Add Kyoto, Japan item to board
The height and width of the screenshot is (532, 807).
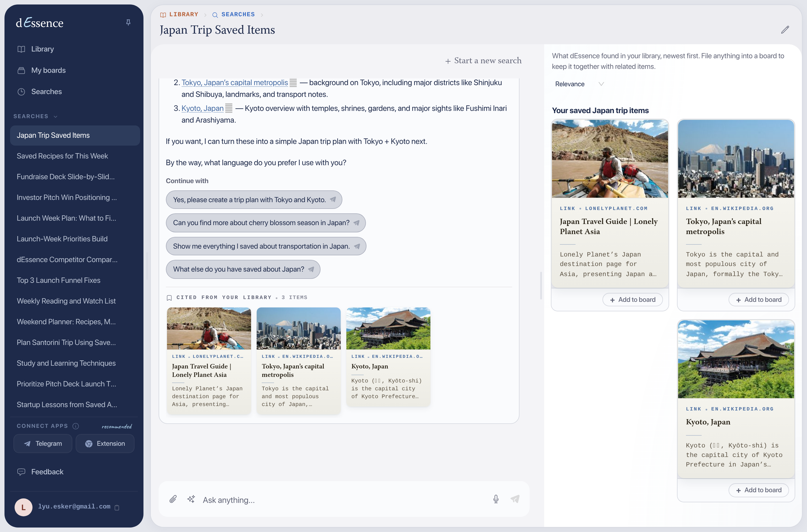(759, 490)
